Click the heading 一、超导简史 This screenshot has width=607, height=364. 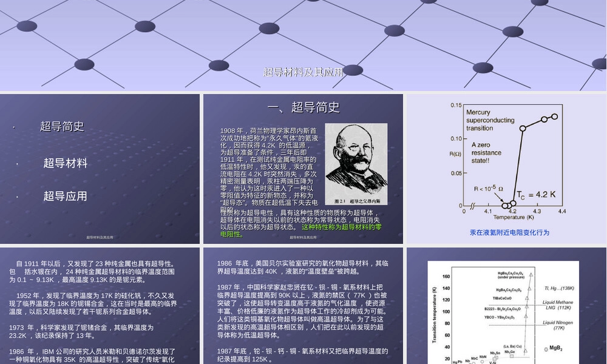point(303,107)
